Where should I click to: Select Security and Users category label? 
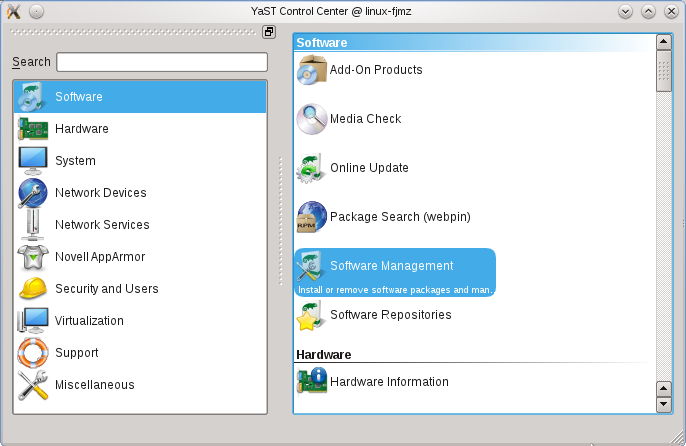tap(107, 288)
